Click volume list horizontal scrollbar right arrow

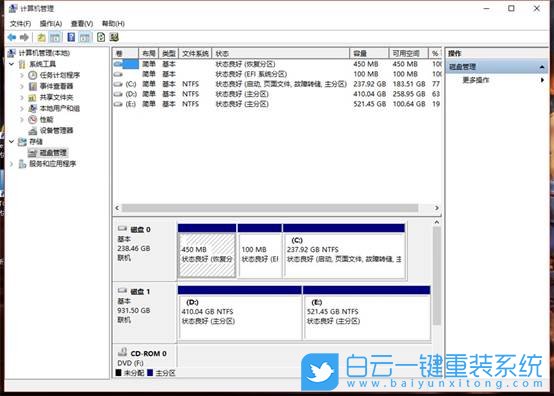(x=437, y=208)
